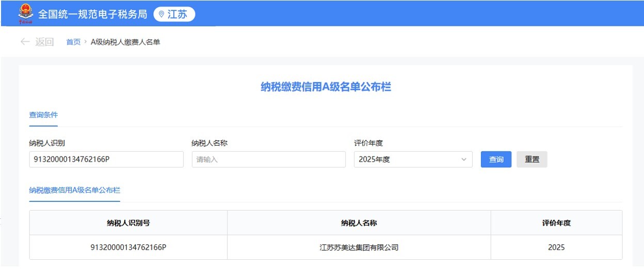This screenshot has height=269, width=644.
Task: Select the 查询条件 tab
Action: [x=43, y=115]
